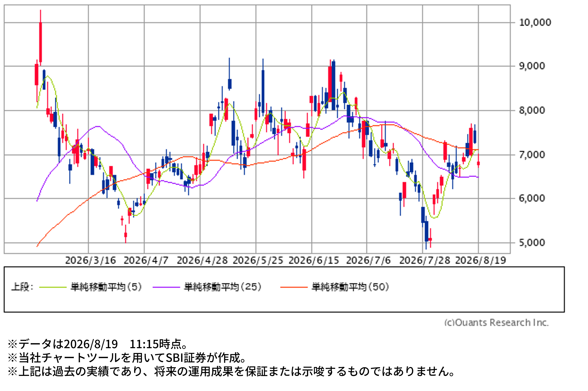Click the 2026/8/19 date axis label

tap(480, 261)
